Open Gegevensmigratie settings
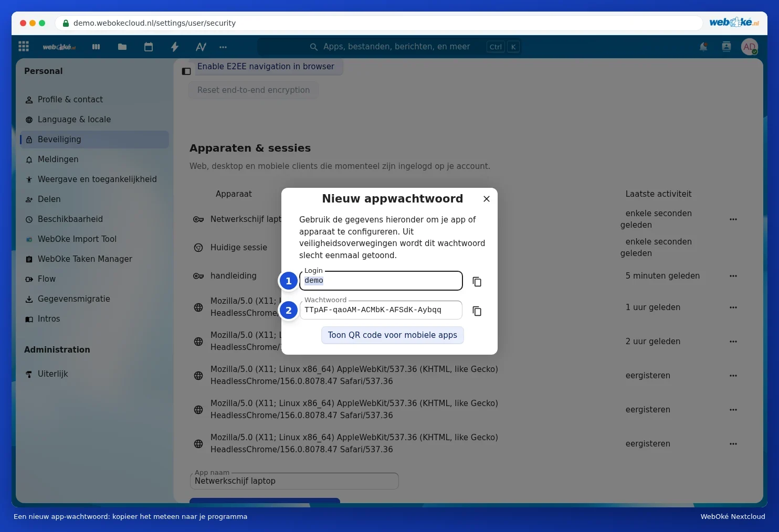Image resolution: width=779 pixels, height=532 pixels. pyautogui.click(x=94, y=299)
